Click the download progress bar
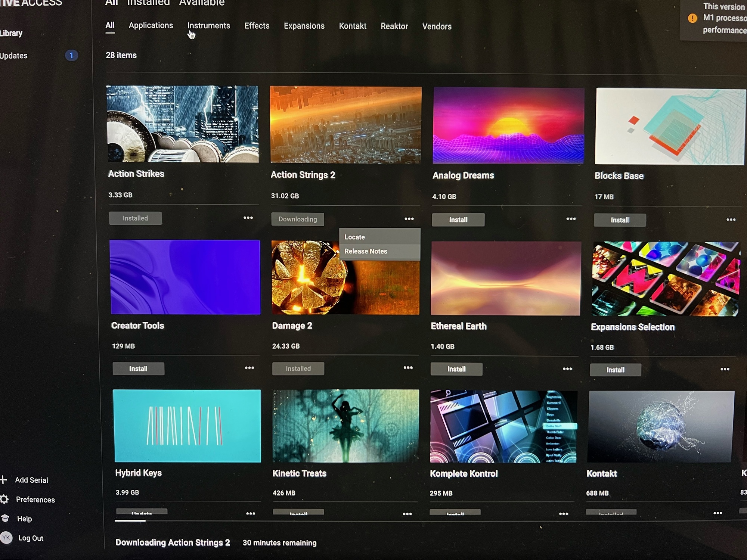 (130, 521)
